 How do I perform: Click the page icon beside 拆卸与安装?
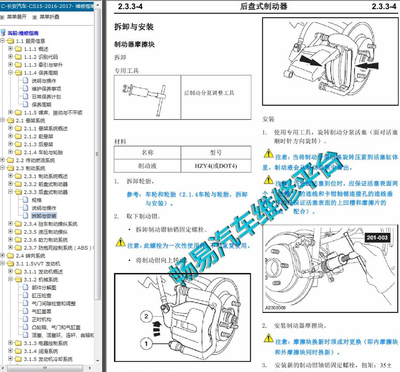point(26,216)
